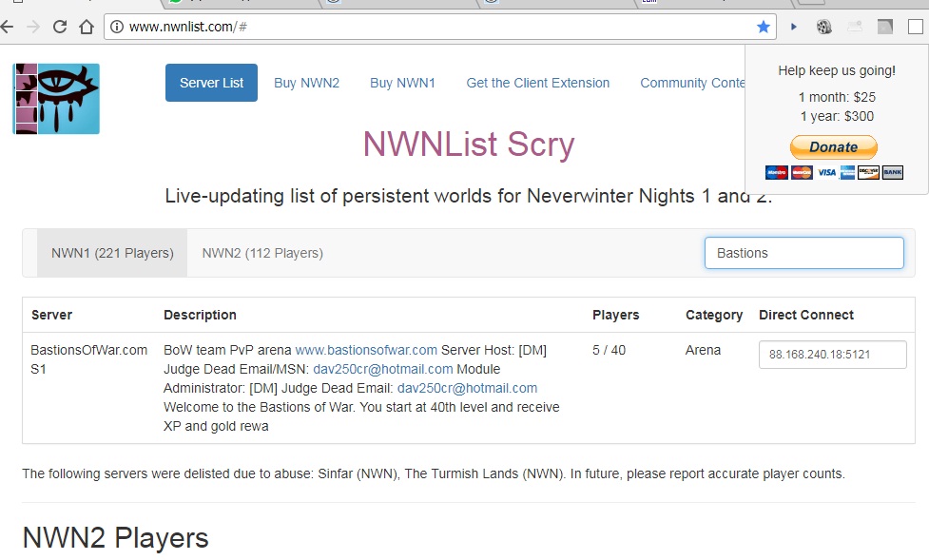The width and height of the screenshot is (929, 560).
Task: Click the NWNList Scry page title
Action: [469, 144]
